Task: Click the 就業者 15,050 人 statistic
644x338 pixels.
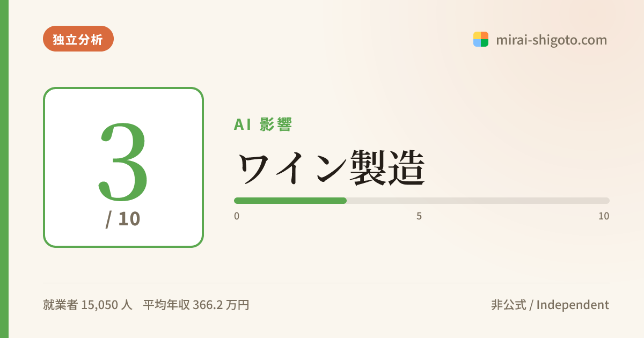Action: point(87,305)
